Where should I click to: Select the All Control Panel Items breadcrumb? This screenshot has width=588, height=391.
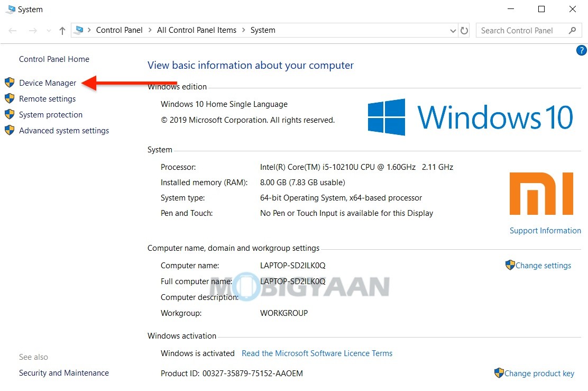tap(196, 30)
